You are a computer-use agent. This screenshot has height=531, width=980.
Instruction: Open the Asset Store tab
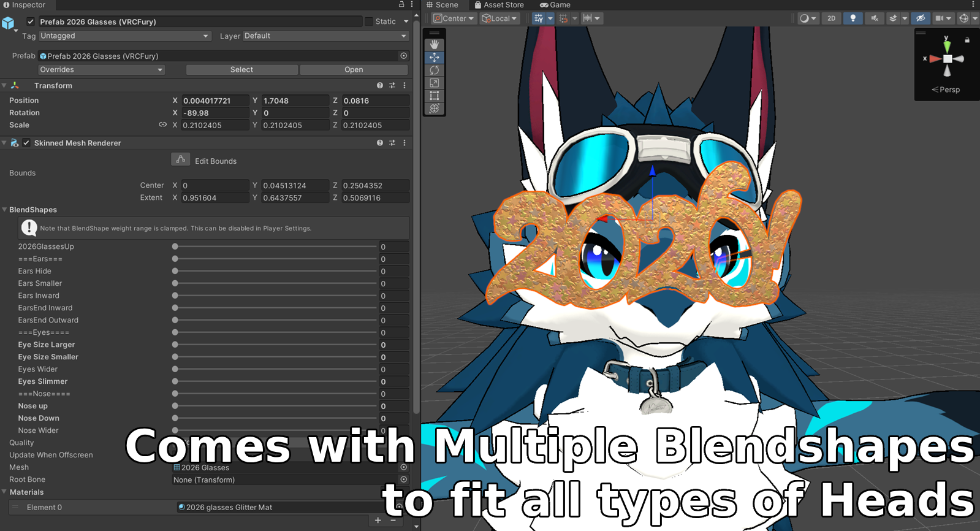pyautogui.click(x=499, y=5)
